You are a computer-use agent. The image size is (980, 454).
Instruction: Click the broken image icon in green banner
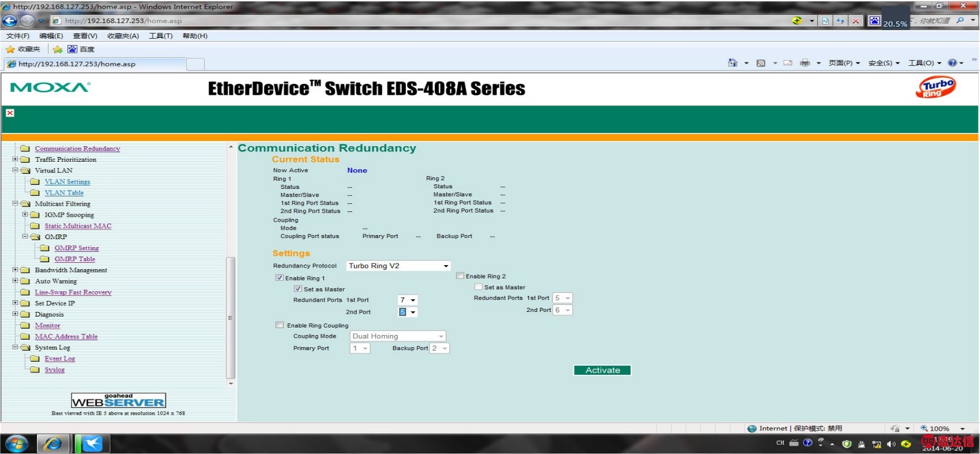point(10,113)
